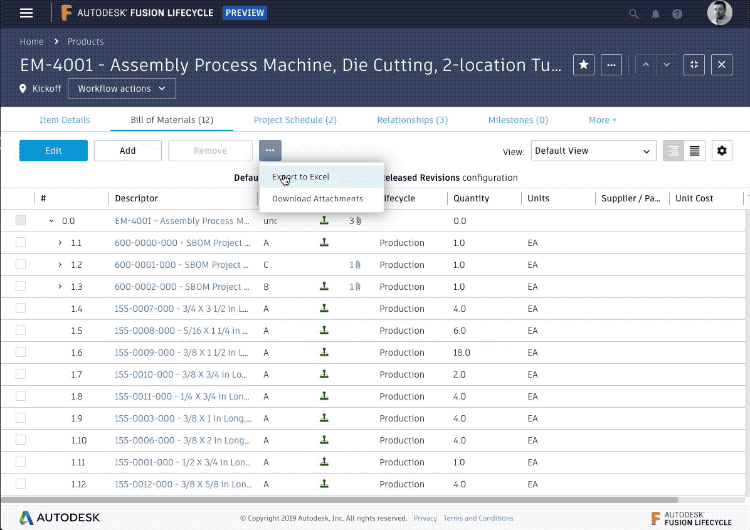Viewport: 750px width, 530px height.
Task: Open the hamburger navigation menu
Action: [26, 13]
